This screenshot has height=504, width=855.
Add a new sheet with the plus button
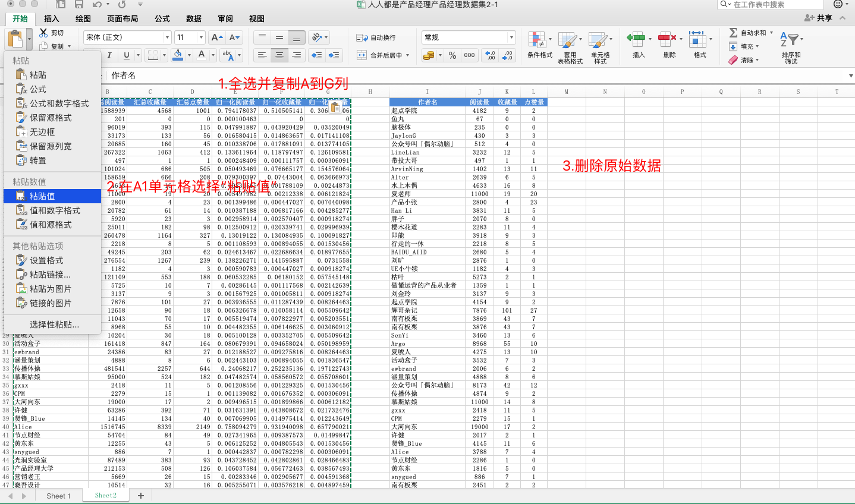click(x=141, y=496)
